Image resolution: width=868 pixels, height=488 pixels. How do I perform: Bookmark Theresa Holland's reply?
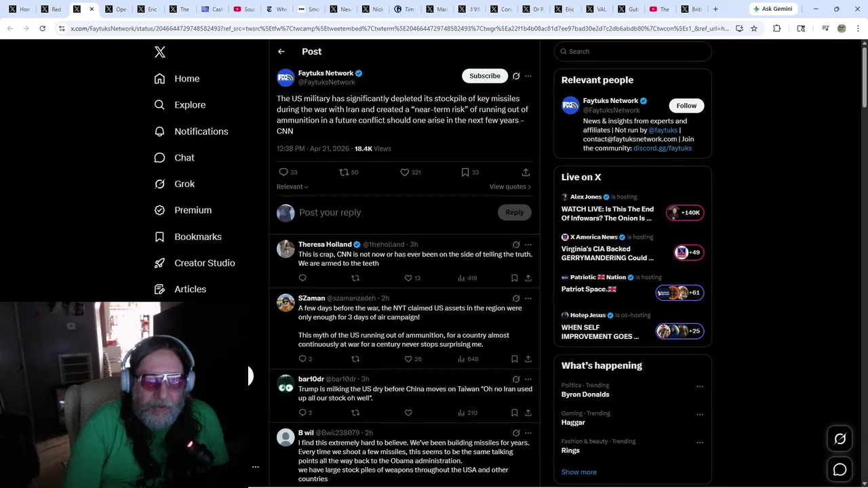coord(514,278)
